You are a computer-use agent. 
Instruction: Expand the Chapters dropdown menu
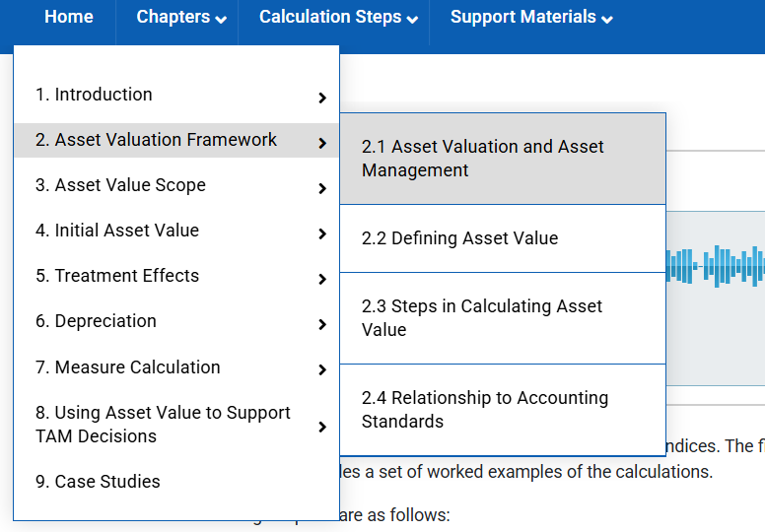(181, 18)
